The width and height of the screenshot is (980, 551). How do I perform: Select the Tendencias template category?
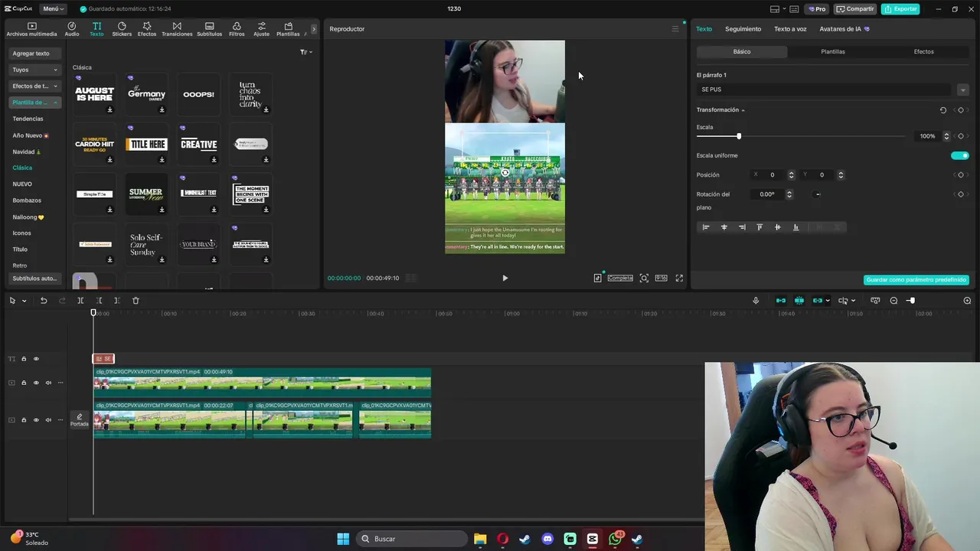coord(28,119)
